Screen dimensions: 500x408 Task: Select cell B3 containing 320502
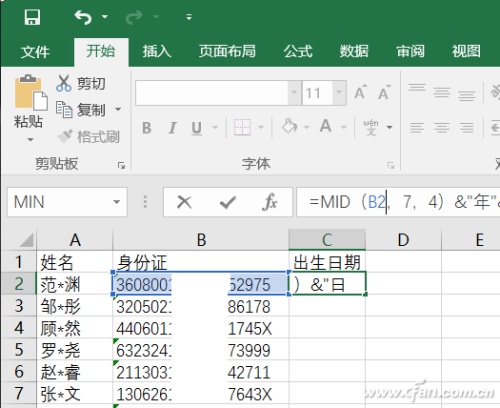pos(201,306)
